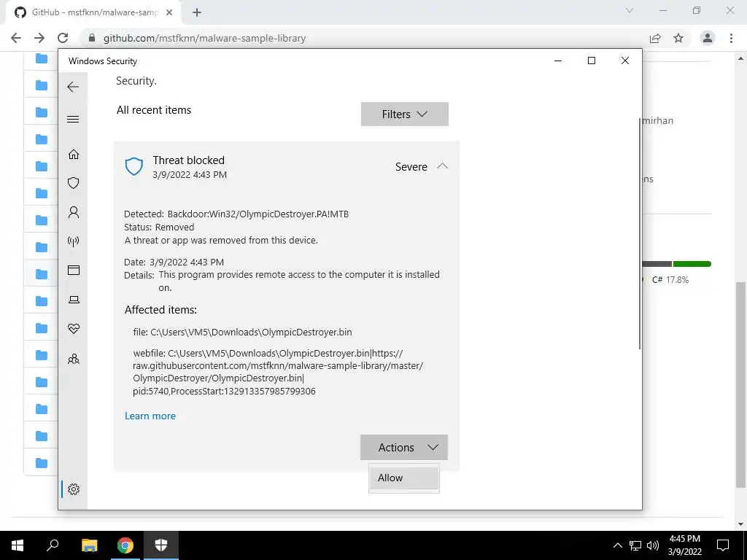Click C# 17.8% language stat on GitHub
Screen dimensions: 747x560
click(670, 280)
